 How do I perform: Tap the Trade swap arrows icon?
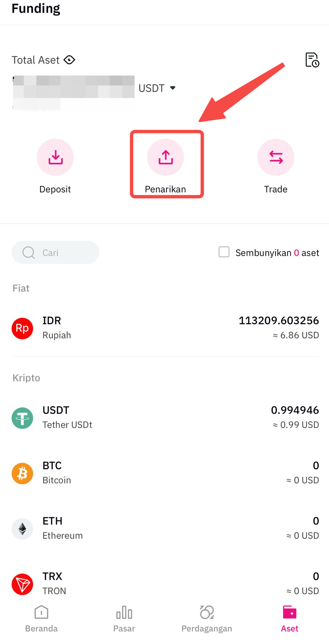tap(276, 157)
